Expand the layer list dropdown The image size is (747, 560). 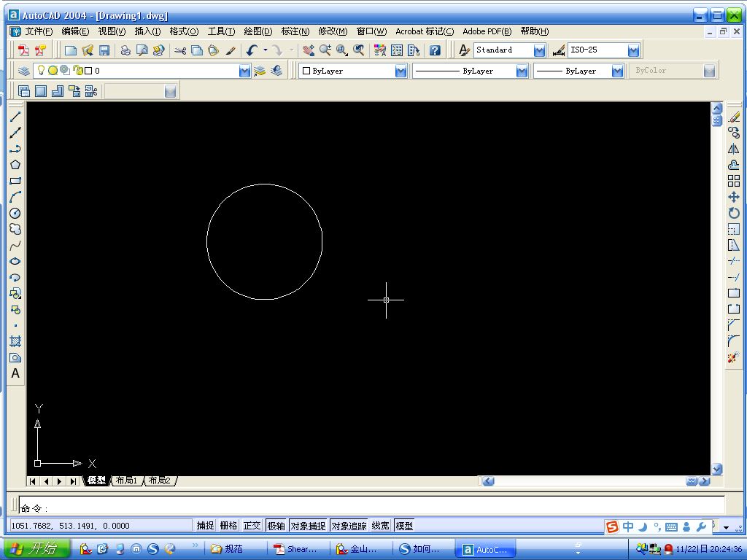[244, 71]
